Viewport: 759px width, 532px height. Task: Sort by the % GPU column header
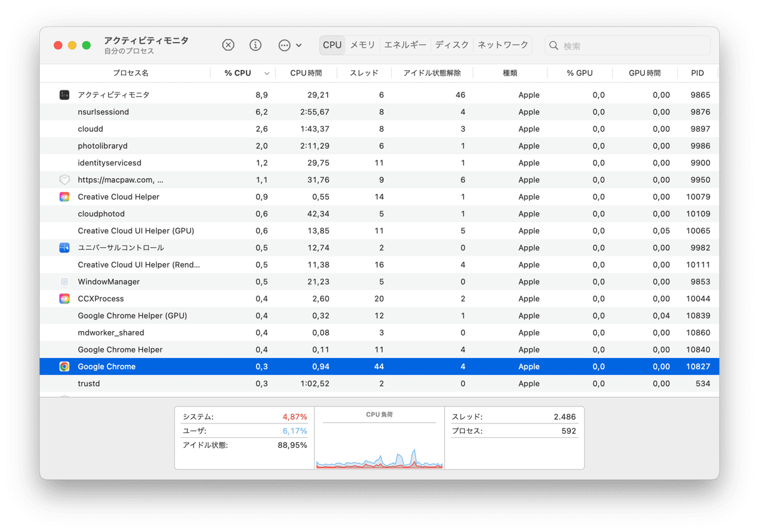(x=579, y=73)
